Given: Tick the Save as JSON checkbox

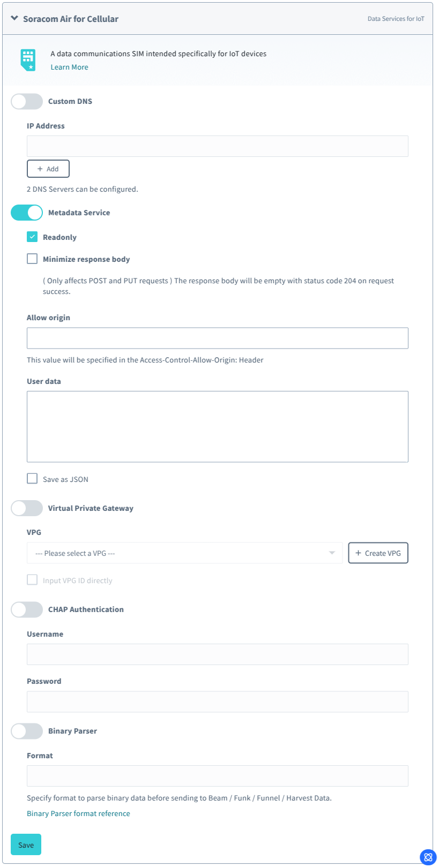Looking at the screenshot, I should click(32, 479).
